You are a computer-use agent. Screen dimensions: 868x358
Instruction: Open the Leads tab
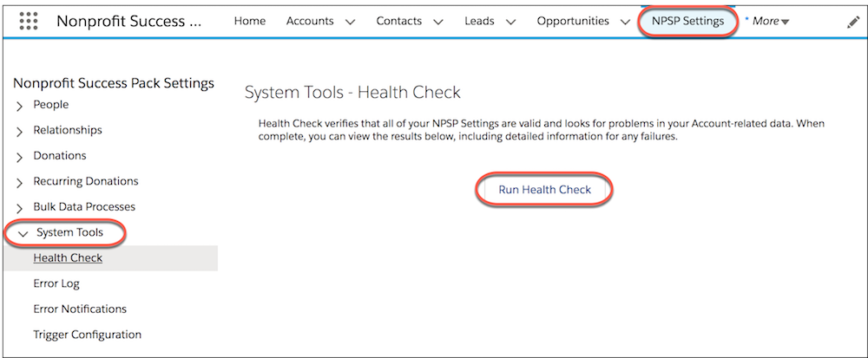480,21
